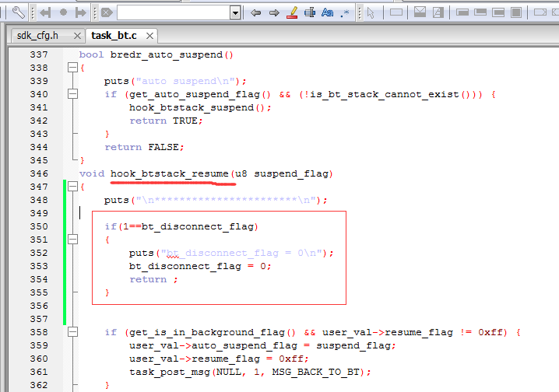Click the 'user_val->resume_flag = 0xff;' statement

click(x=220, y=359)
